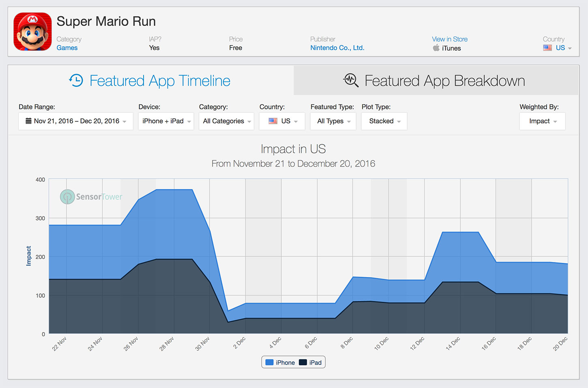
Task: Expand the top-right Country US selector
Action: [558, 48]
